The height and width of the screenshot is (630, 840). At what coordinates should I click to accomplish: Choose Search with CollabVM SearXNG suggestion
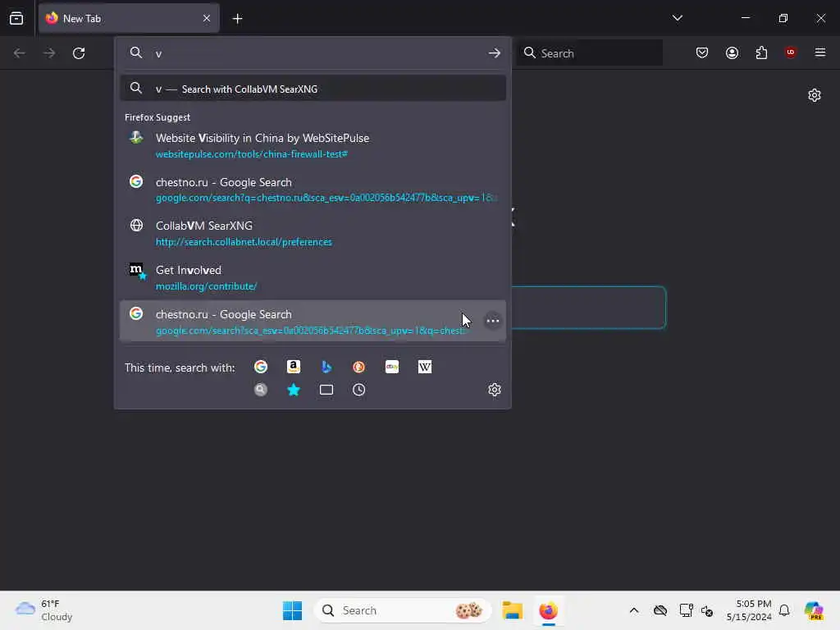pos(313,89)
